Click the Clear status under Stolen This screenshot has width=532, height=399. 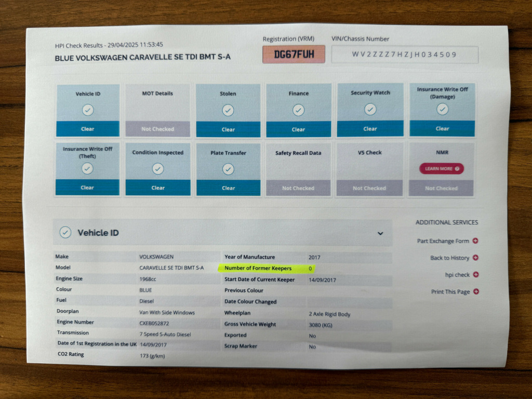pos(229,129)
